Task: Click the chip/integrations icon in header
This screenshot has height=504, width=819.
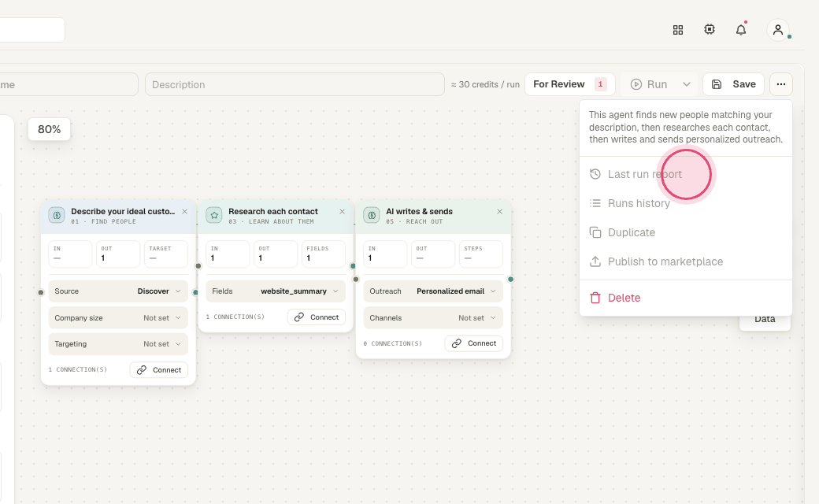Action: (710, 30)
